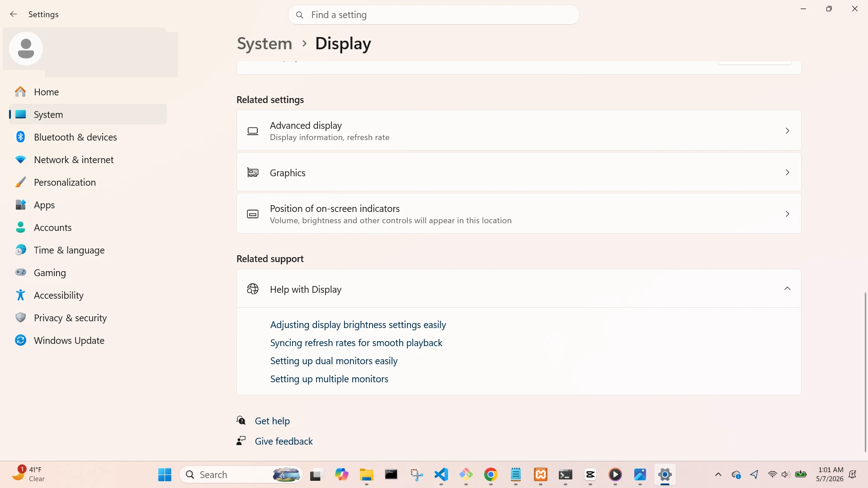Open Network & internet settings
The image size is (868, 488).
pyautogui.click(x=88, y=160)
